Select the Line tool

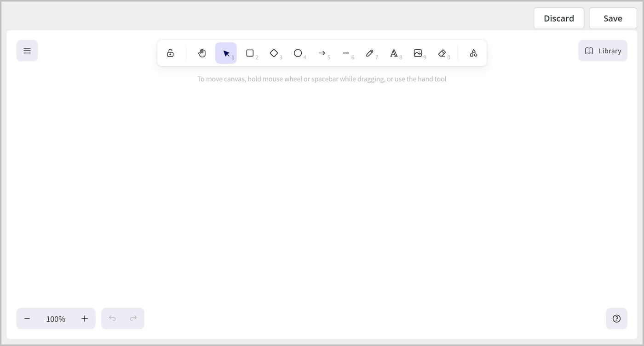click(346, 53)
